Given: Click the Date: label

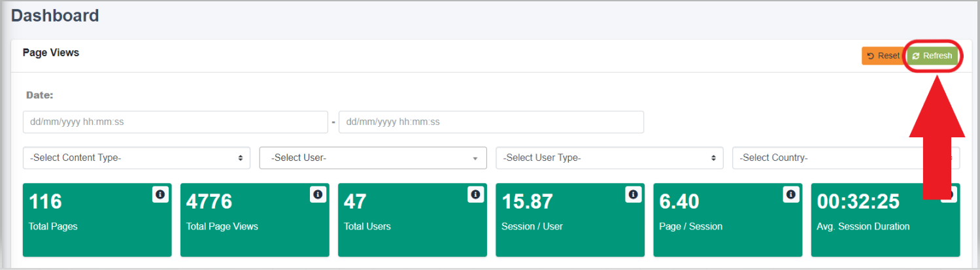Looking at the screenshot, I should pos(39,95).
